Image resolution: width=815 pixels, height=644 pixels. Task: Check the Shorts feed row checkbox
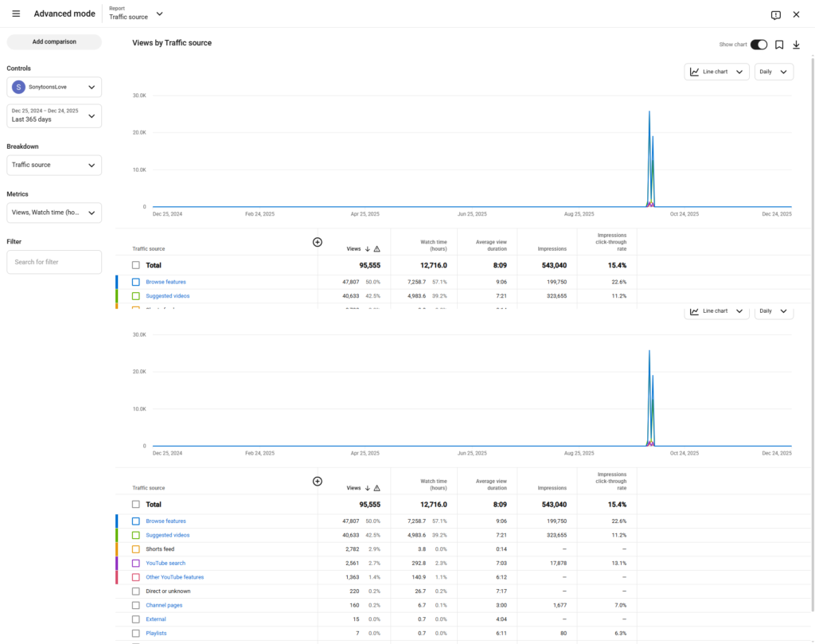[x=136, y=549]
